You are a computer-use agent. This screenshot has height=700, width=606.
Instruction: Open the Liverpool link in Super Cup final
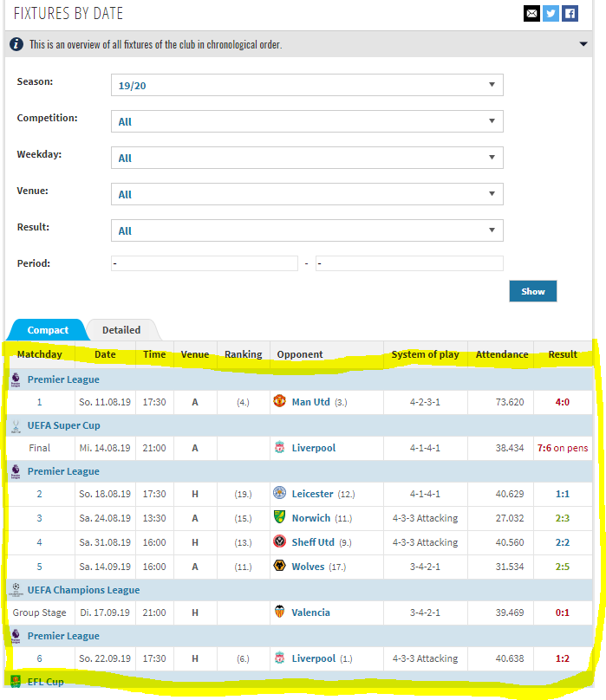[x=313, y=448]
